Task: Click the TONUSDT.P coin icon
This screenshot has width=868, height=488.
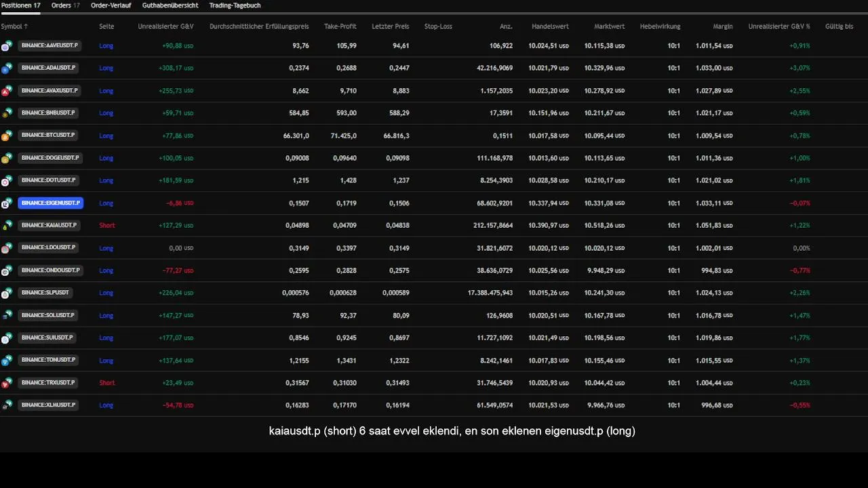Action: pos(7,361)
